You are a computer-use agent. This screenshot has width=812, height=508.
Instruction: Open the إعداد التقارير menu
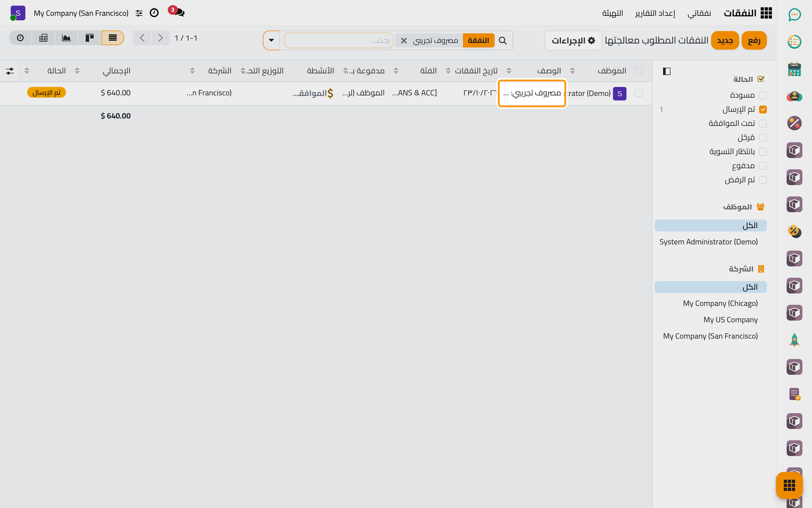(x=655, y=13)
